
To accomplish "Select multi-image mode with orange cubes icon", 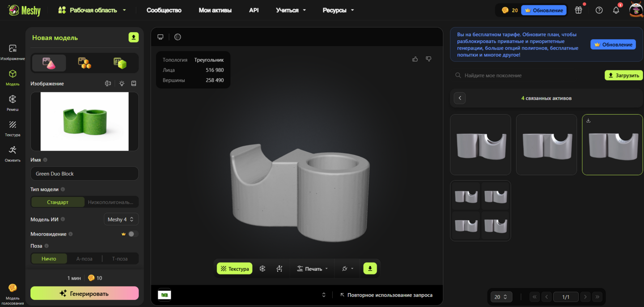I will [x=85, y=63].
